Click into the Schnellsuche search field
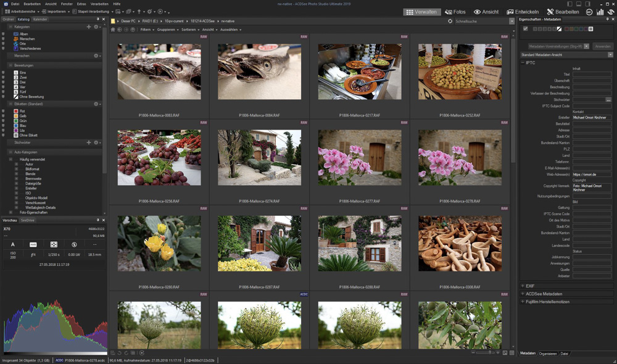The width and height of the screenshot is (617, 364). (481, 21)
